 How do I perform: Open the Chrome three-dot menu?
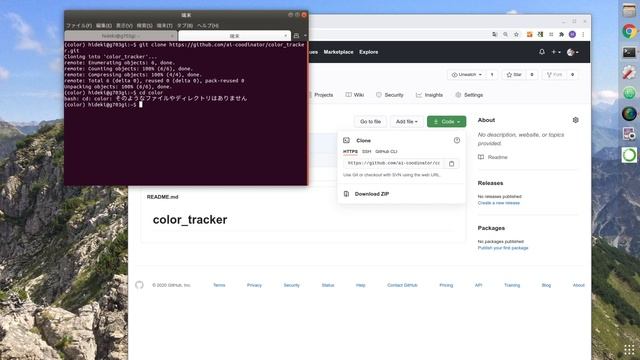[583, 35]
